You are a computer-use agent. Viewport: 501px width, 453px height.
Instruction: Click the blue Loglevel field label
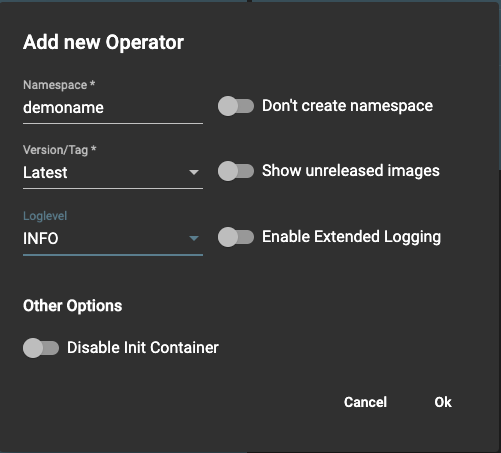(45, 216)
